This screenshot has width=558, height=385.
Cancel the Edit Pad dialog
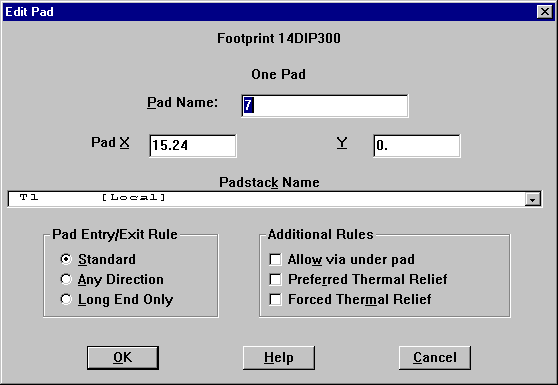(435, 358)
